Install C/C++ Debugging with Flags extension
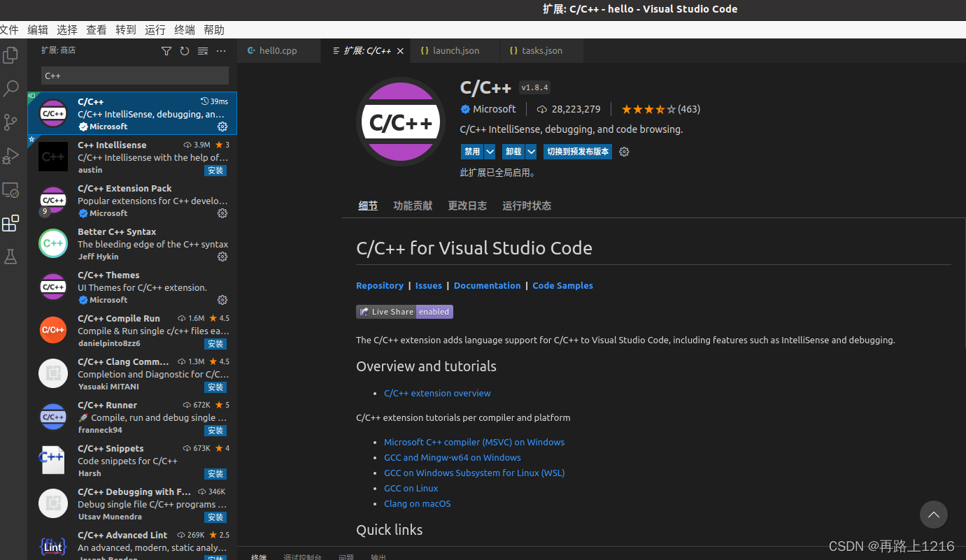966x560 pixels. point(215,517)
